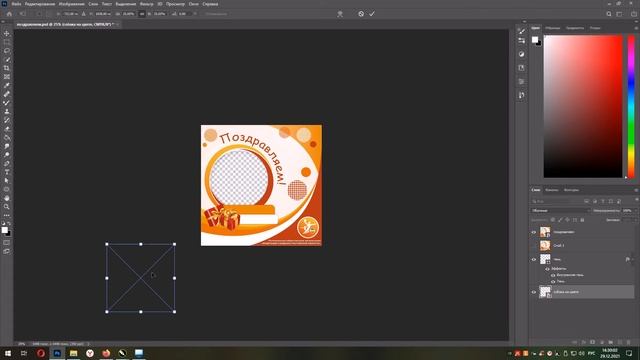
Task: Toggle Тень drop shadow effect visibility
Action: point(553,282)
